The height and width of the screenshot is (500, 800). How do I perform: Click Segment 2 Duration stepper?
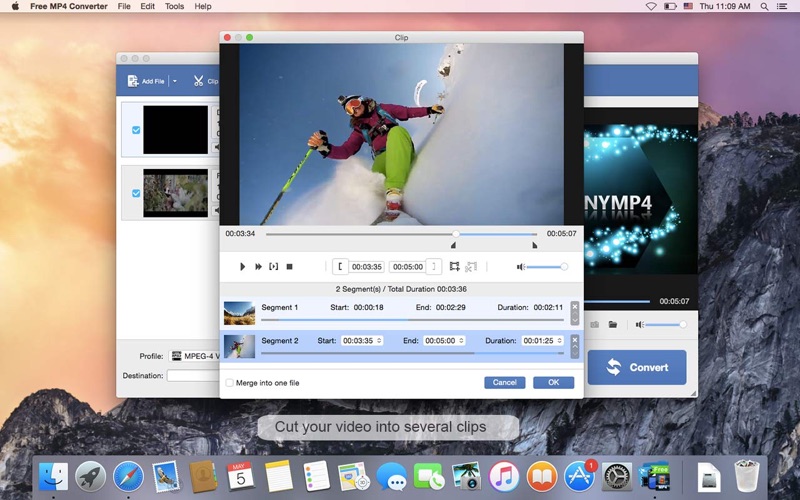(560, 341)
